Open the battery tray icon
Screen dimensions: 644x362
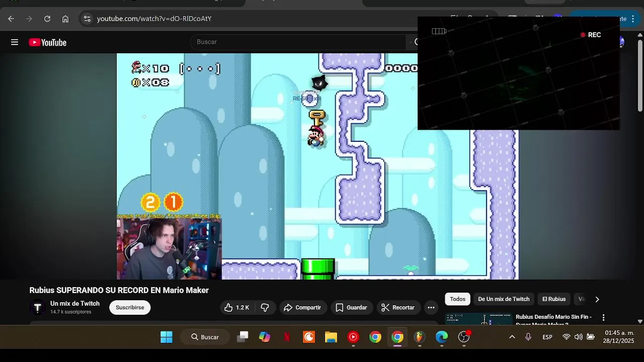coord(591,337)
